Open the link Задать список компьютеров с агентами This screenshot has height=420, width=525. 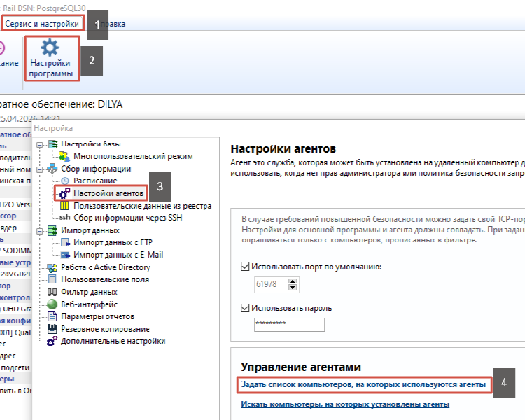(x=363, y=384)
